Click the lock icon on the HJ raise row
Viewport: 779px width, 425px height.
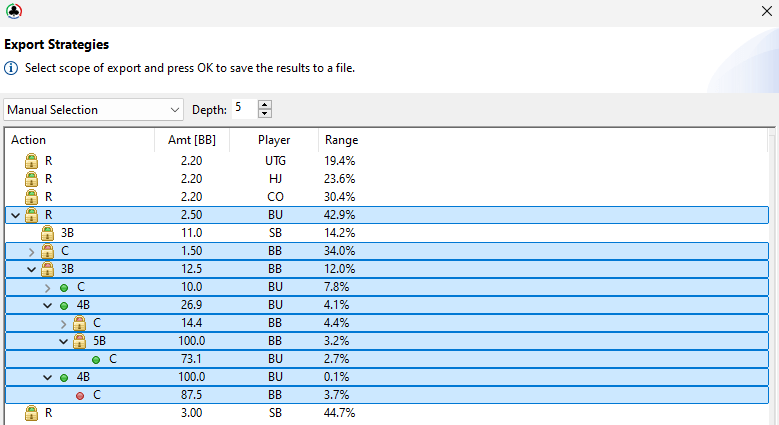[x=31, y=178]
